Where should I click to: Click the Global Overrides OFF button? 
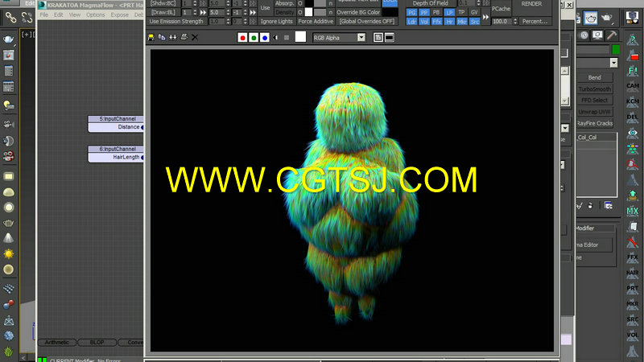tap(367, 22)
